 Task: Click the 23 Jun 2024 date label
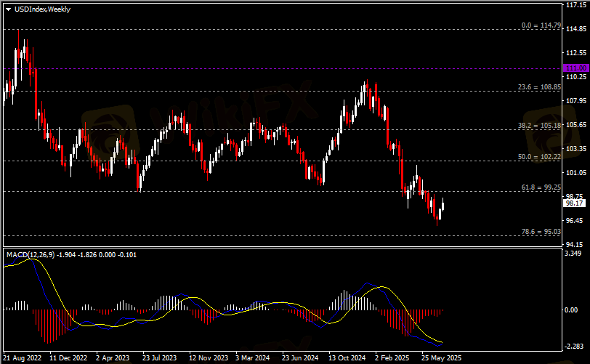300,357
